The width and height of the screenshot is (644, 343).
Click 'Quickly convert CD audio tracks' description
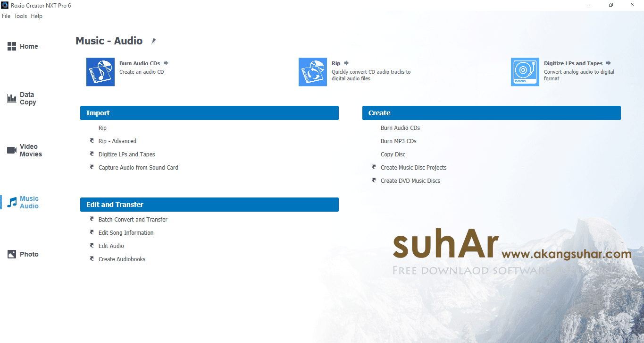(371, 76)
